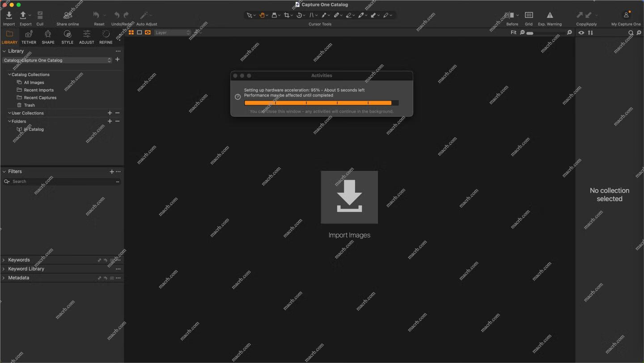Switch to the TETHER tool tab
644x363 pixels.
pos(29,37)
